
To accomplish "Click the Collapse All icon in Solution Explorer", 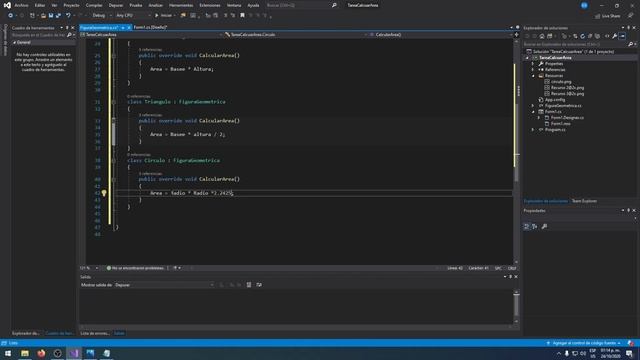I will click(x=590, y=36).
